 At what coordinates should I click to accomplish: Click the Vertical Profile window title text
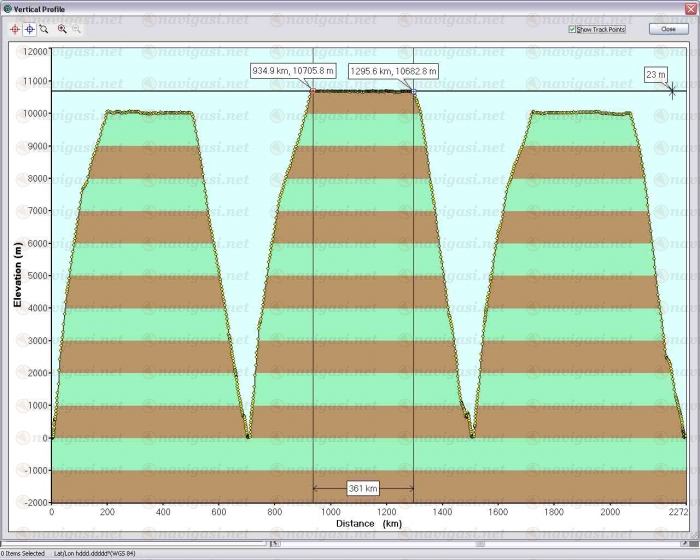point(40,7)
